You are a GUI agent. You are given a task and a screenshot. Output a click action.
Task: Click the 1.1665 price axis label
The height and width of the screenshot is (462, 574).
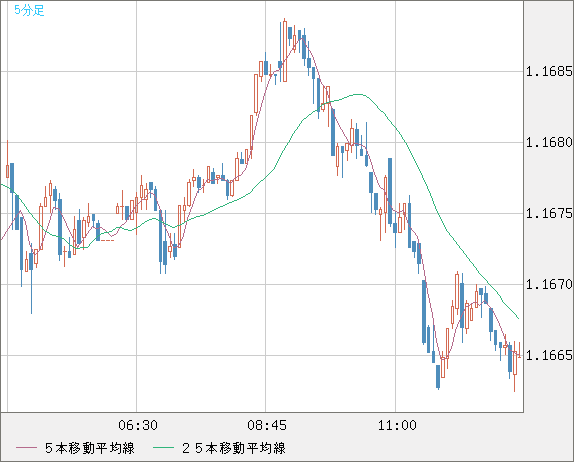[549, 355]
